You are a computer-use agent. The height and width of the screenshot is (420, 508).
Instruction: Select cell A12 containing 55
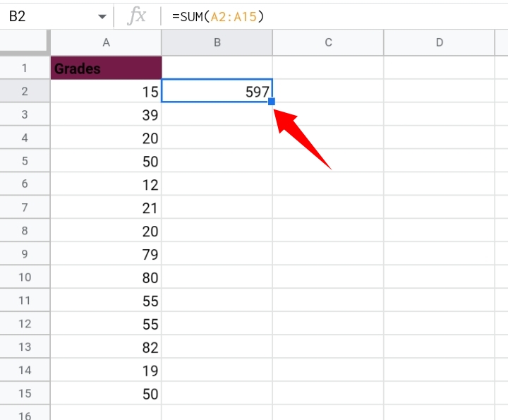pos(106,323)
